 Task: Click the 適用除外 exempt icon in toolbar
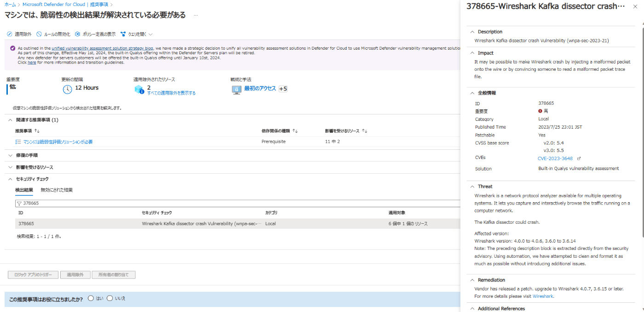[x=10, y=34]
